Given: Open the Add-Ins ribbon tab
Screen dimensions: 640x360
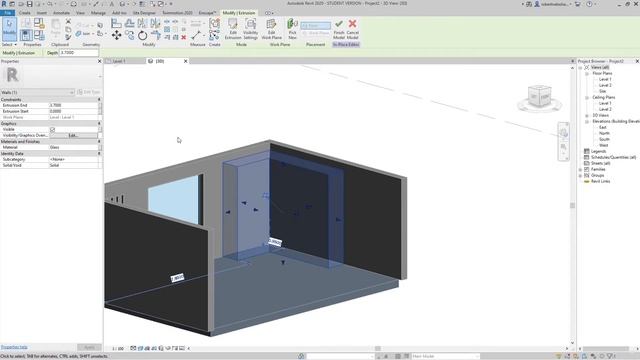Looking at the screenshot, I should click(x=119, y=13).
